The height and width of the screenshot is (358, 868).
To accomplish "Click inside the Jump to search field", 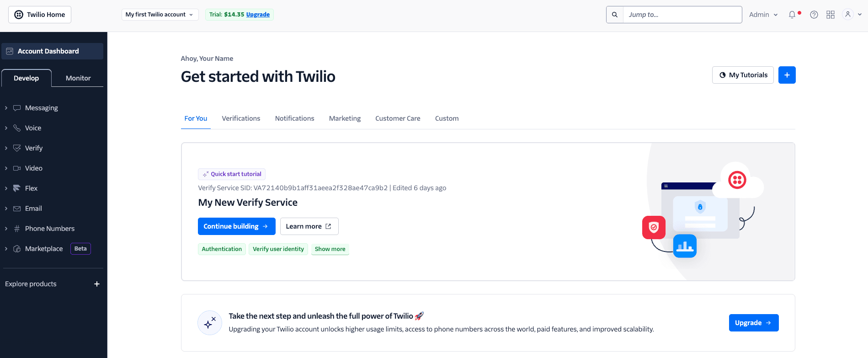I will tap(681, 14).
